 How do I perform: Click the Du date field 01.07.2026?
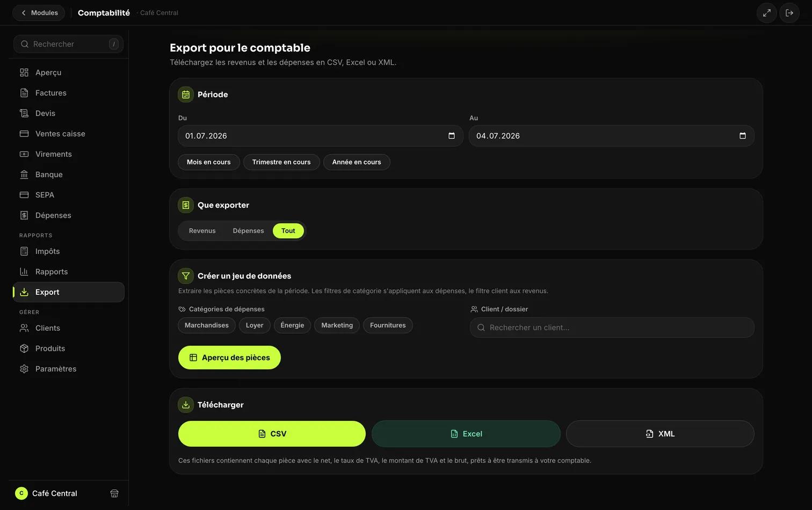click(x=321, y=136)
